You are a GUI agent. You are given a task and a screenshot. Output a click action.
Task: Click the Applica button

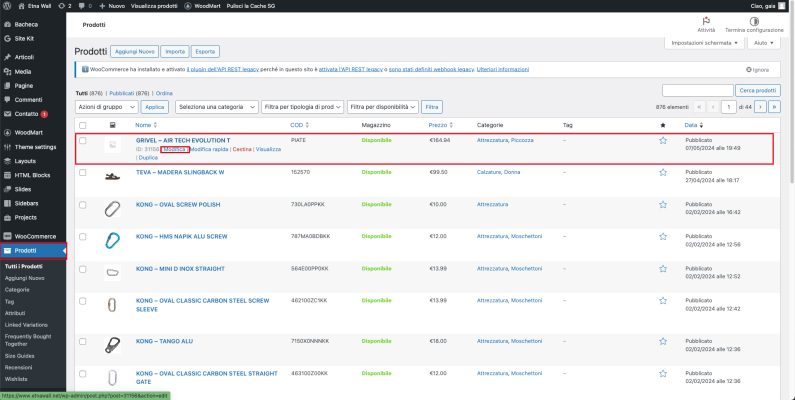155,107
